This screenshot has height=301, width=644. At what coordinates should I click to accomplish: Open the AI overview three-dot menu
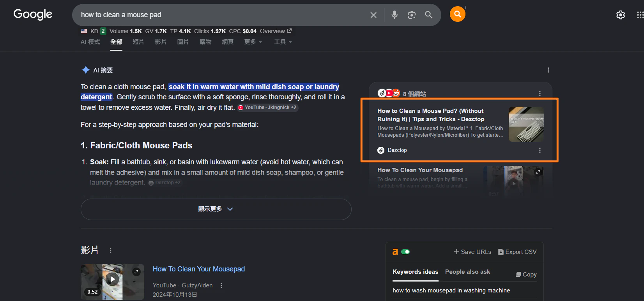548,70
